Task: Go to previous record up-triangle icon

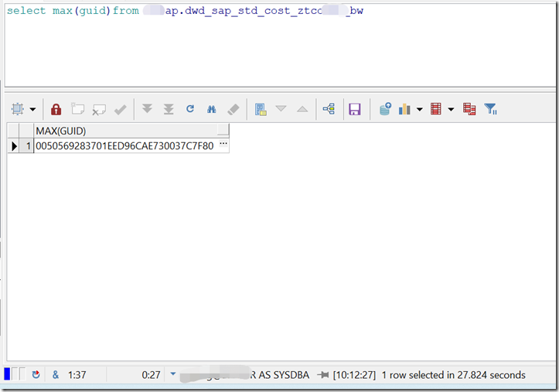Action: [302, 109]
